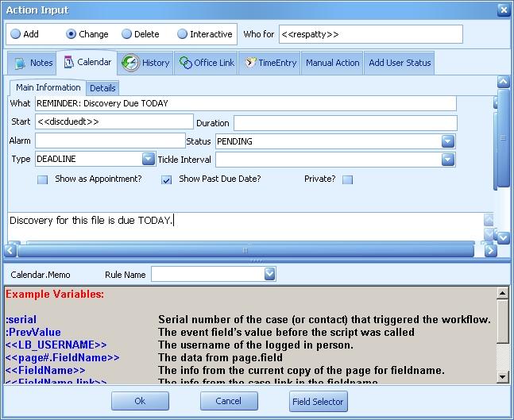Expand the Tickle Interval dropdown
This screenshot has width=514, height=420.
(x=448, y=160)
